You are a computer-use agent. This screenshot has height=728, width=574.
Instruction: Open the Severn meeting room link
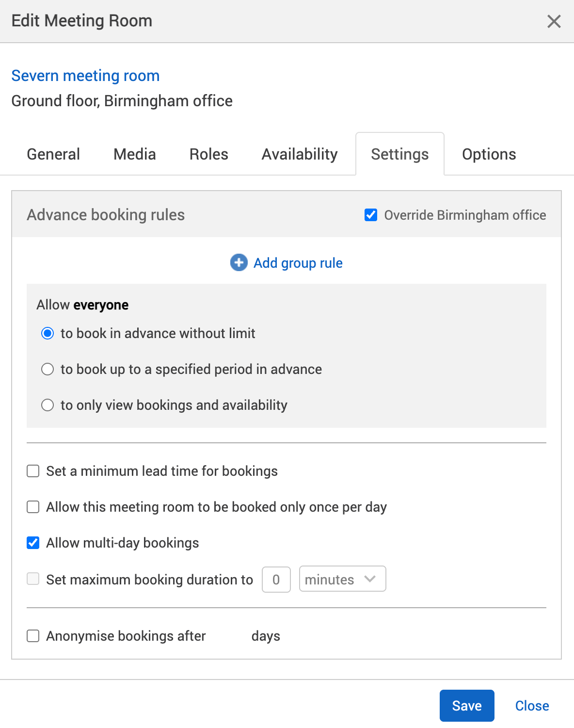(x=86, y=76)
